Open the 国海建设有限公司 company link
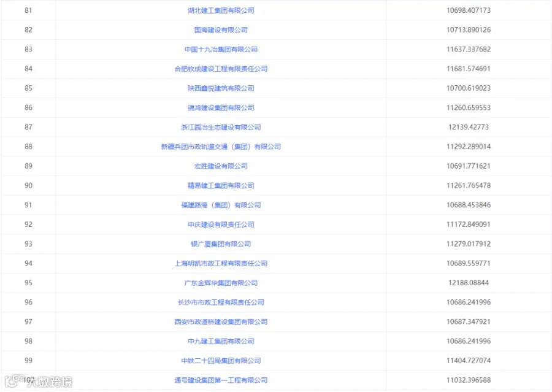 point(221,30)
